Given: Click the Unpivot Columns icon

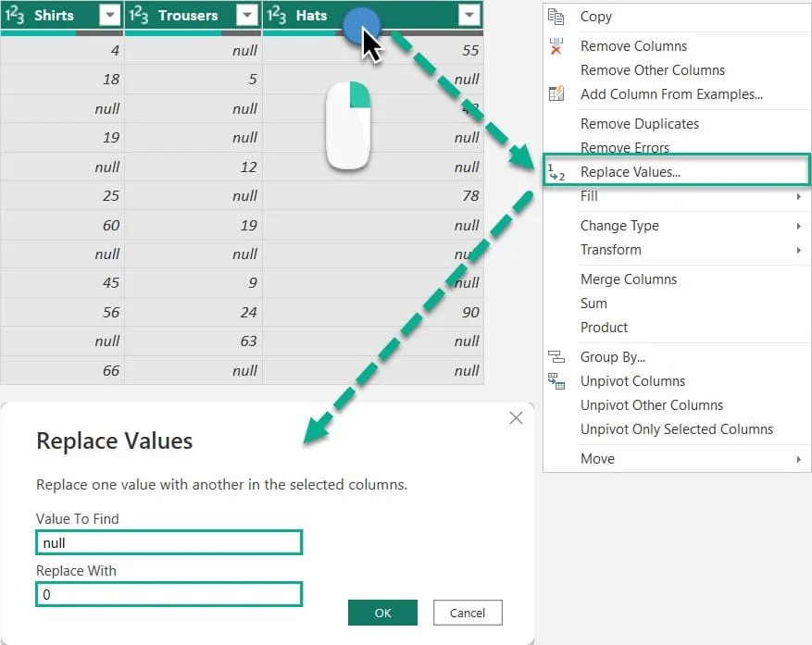Looking at the screenshot, I should click(556, 380).
